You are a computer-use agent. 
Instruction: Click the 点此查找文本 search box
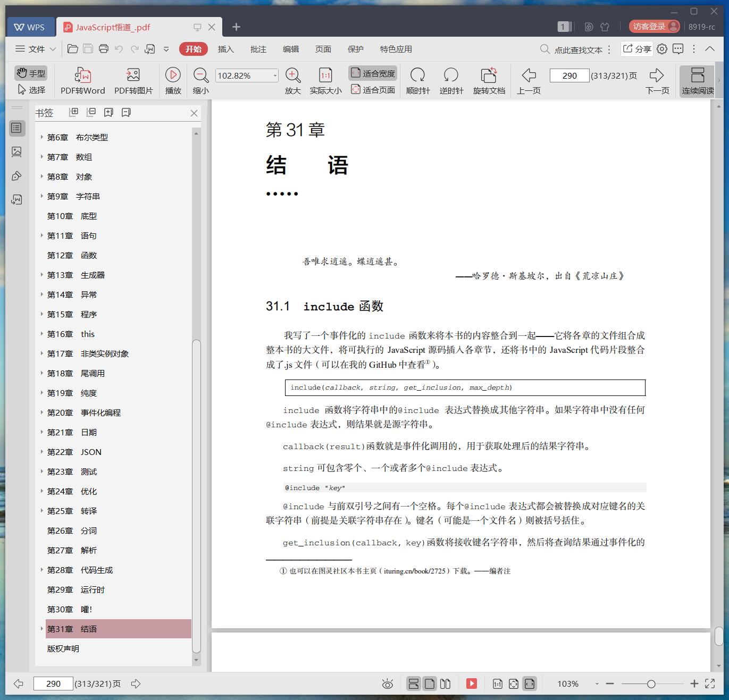pyautogui.click(x=571, y=49)
